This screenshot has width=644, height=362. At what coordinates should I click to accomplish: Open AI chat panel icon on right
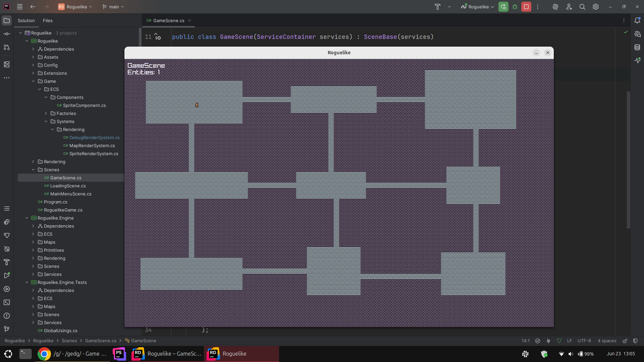tap(637, 34)
